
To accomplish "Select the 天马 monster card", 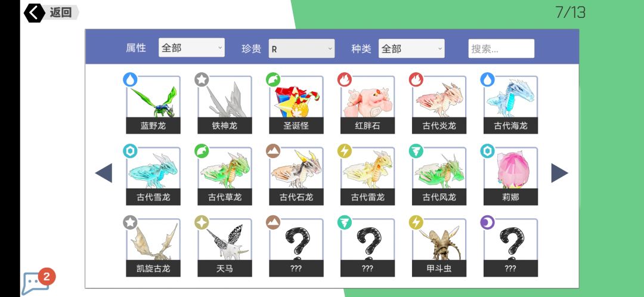I will pyautogui.click(x=225, y=247).
